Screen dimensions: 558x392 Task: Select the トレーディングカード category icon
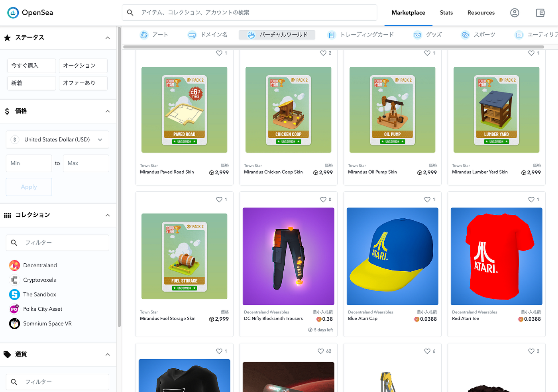click(x=331, y=35)
